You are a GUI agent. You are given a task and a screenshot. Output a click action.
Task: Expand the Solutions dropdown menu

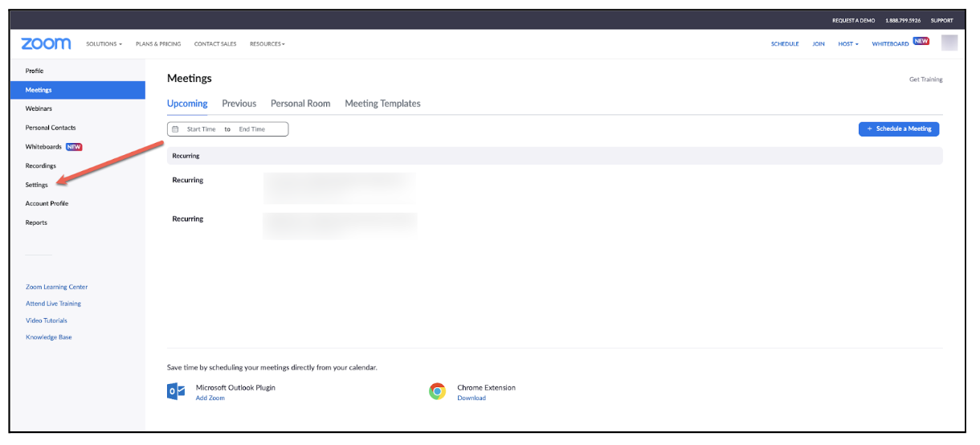coord(104,44)
